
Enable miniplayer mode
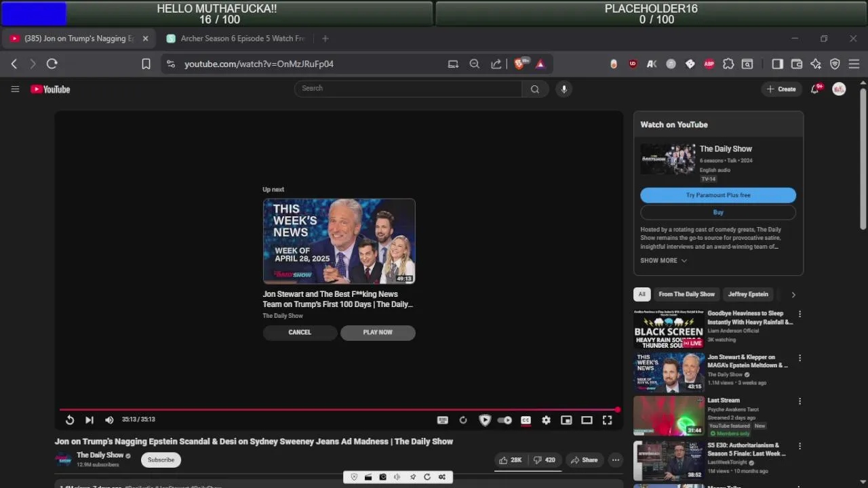tap(566, 420)
